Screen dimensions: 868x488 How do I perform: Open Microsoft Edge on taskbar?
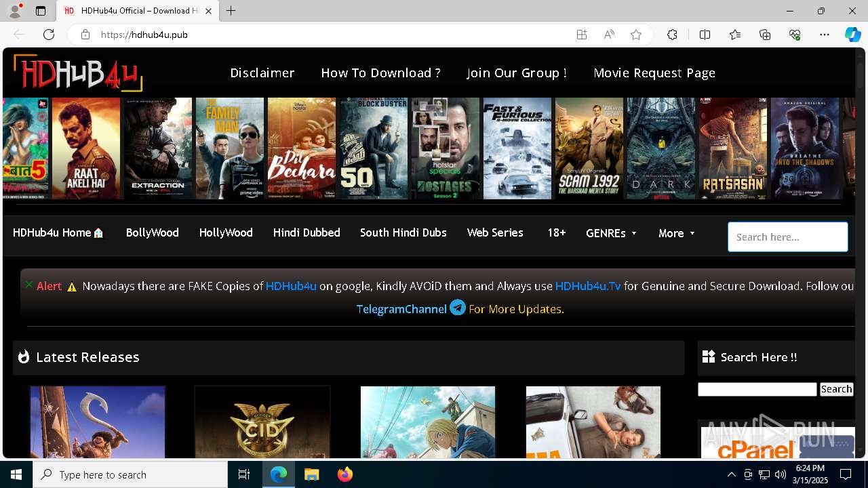point(279,474)
